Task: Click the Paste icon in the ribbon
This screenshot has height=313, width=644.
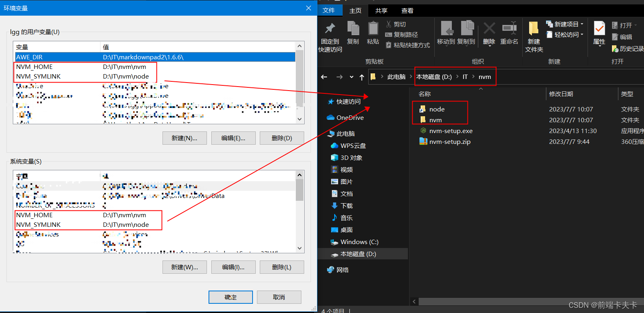Action: (x=373, y=28)
